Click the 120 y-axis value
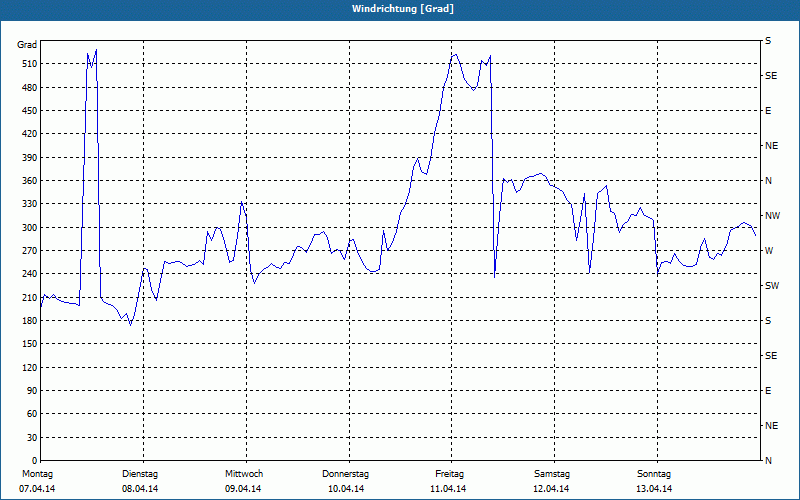This screenshot has height=500, width=800. pyautogui.click(x=29, y=367)
